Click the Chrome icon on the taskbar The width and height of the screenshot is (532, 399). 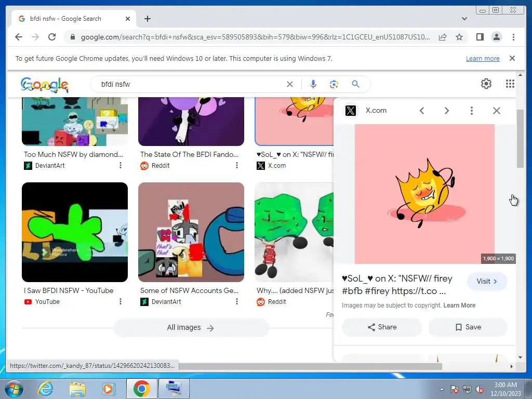tap(142, 389)
